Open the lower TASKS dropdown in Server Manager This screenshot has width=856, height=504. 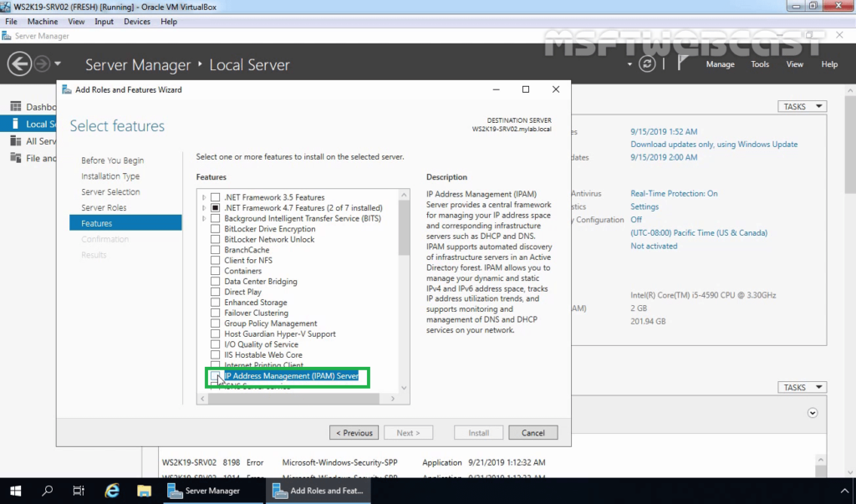[802, 387]
